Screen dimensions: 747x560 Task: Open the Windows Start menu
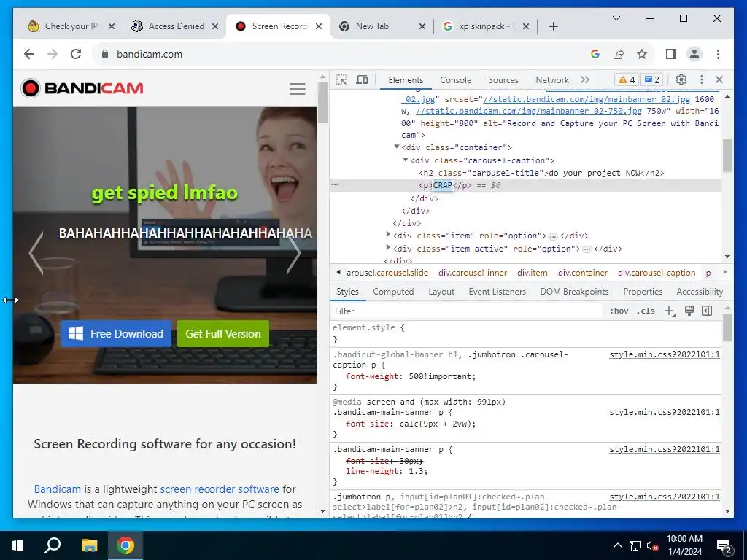click(x=18, y=545)
